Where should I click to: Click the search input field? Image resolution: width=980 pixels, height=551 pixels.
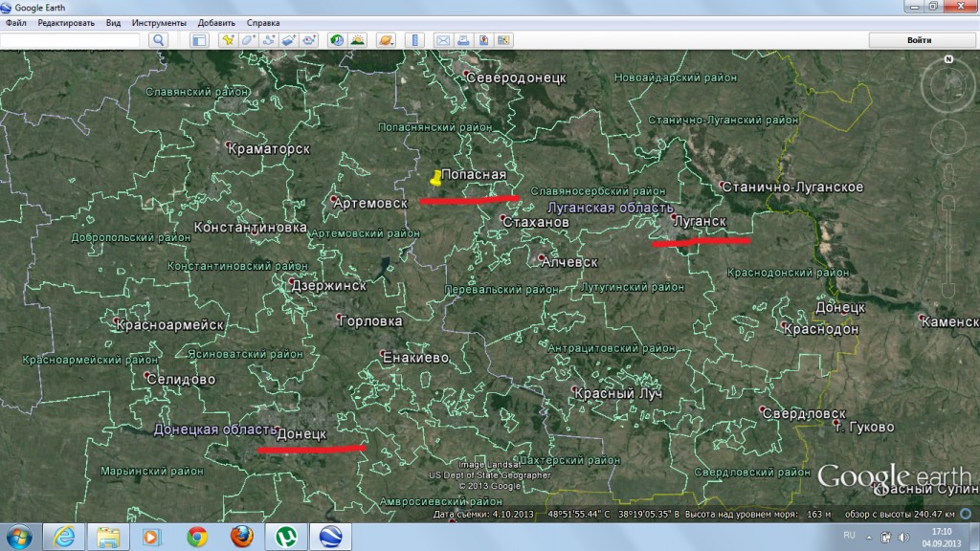[x=72, y=40]
